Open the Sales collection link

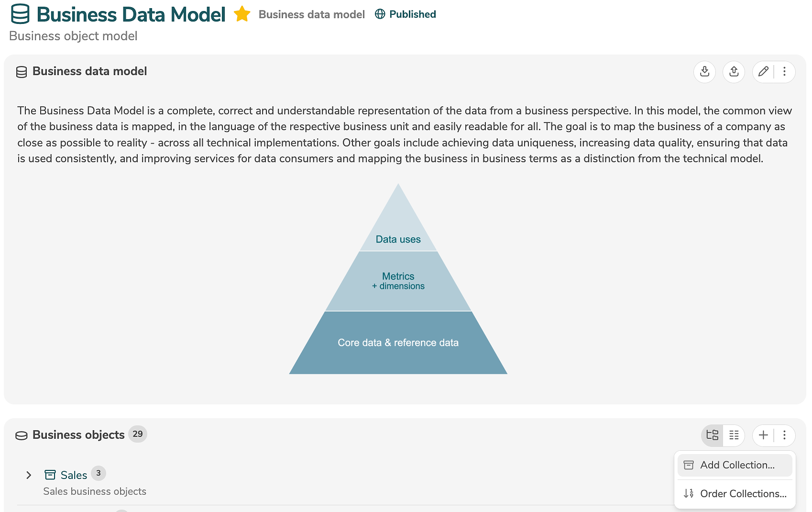click(74, 475)
